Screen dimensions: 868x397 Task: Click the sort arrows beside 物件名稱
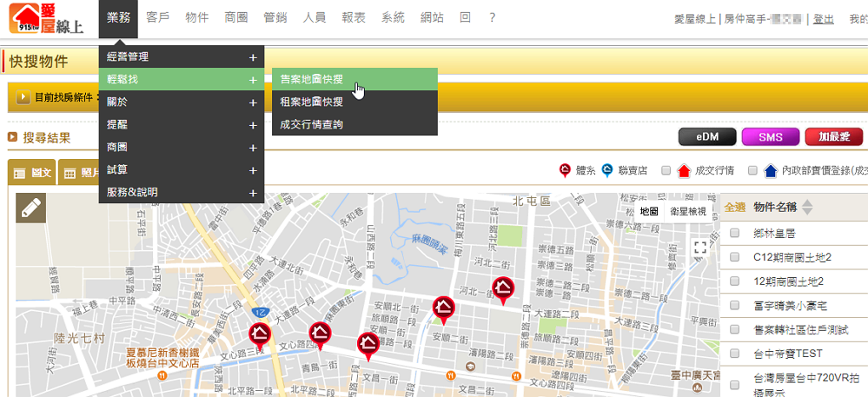point(807,207)
